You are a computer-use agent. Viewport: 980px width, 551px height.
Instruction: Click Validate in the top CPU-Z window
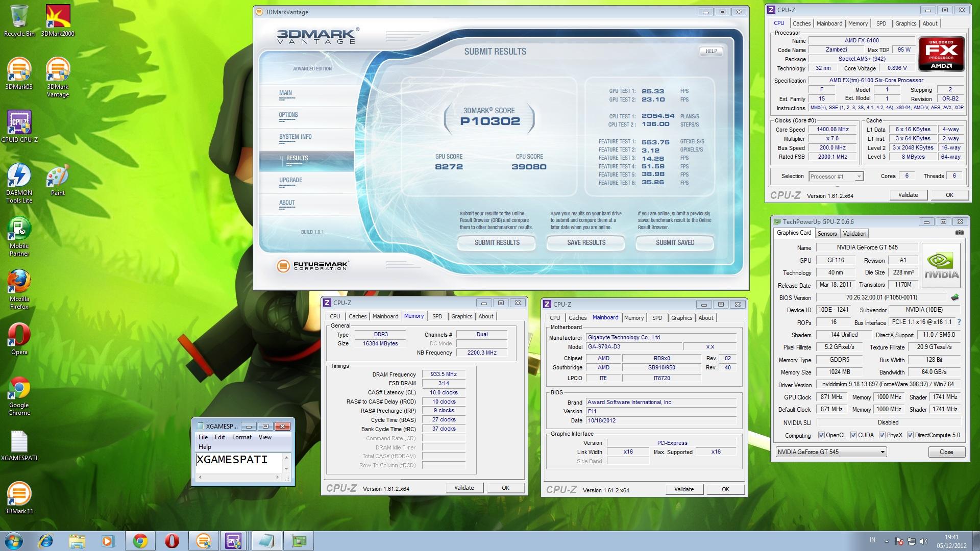tap(908, 195)
